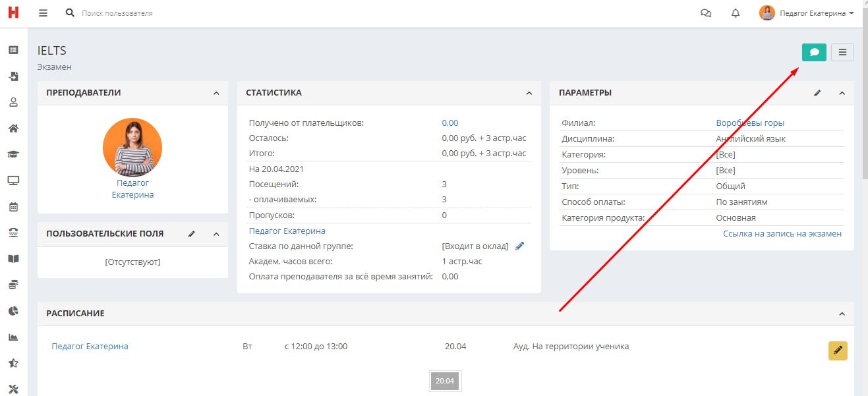Collapse the Преподаватели panel

click(216, 94)
